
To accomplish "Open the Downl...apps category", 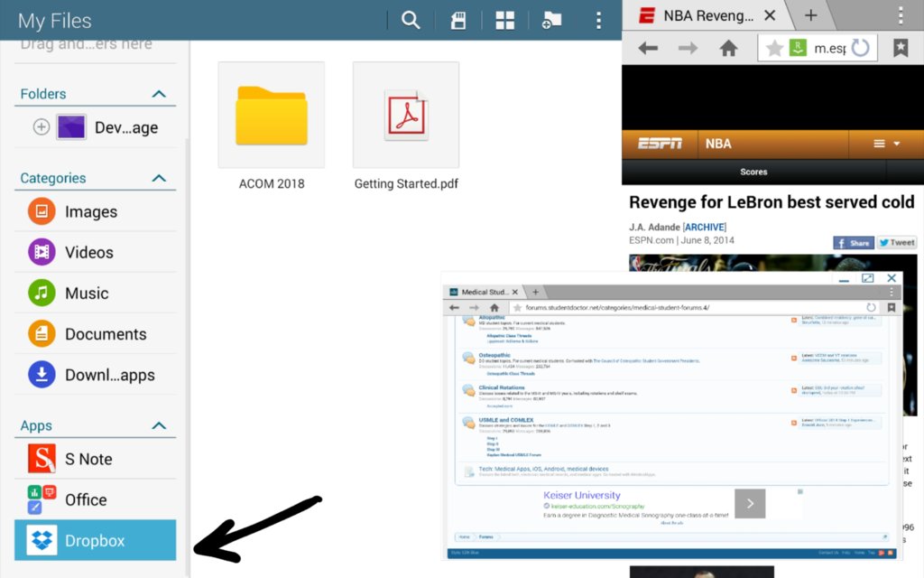I will click(95, 375).
